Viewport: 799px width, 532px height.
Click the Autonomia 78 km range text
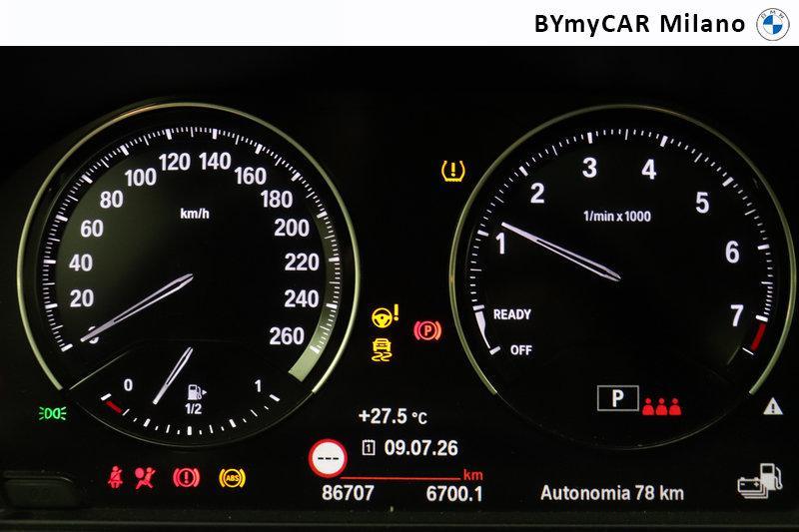pos(612,493)
